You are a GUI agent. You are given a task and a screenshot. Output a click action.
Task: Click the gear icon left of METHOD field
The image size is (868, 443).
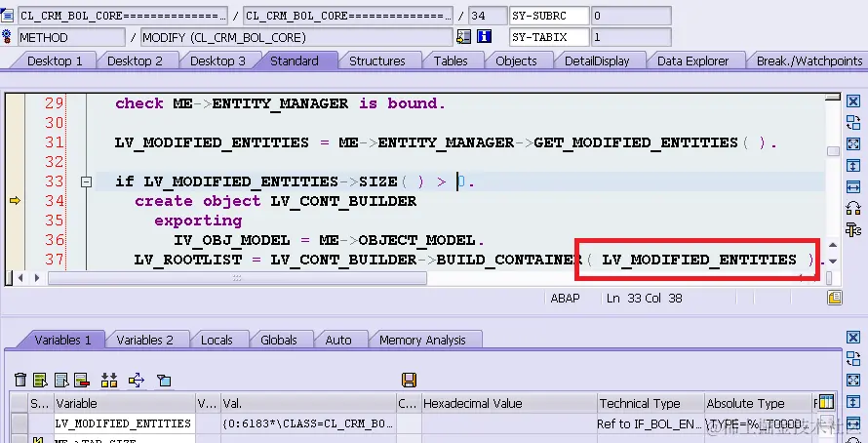point(7,37)
